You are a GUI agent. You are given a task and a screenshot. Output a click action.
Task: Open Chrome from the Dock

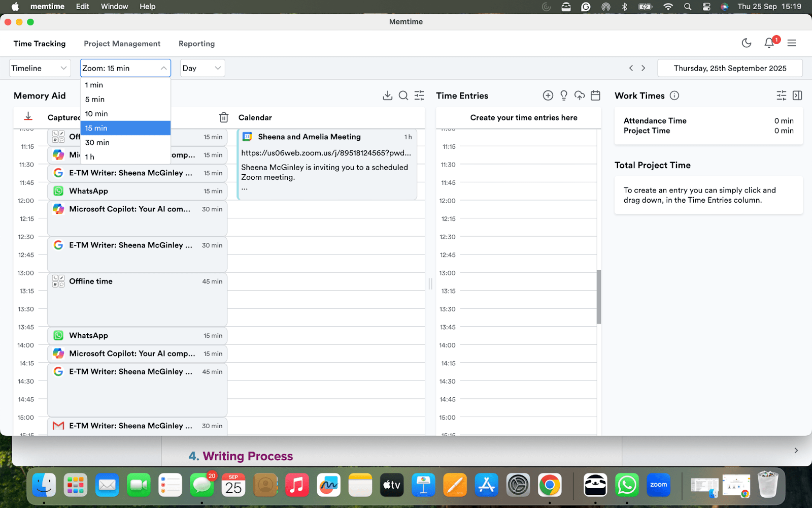(550, 486)
